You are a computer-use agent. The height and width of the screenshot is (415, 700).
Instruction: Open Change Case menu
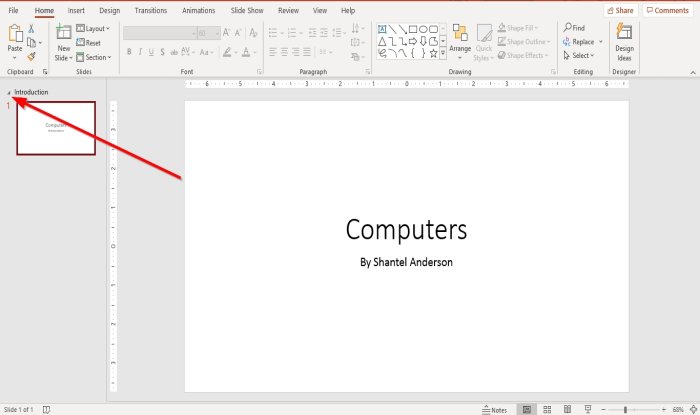click(x=206, y=52)
